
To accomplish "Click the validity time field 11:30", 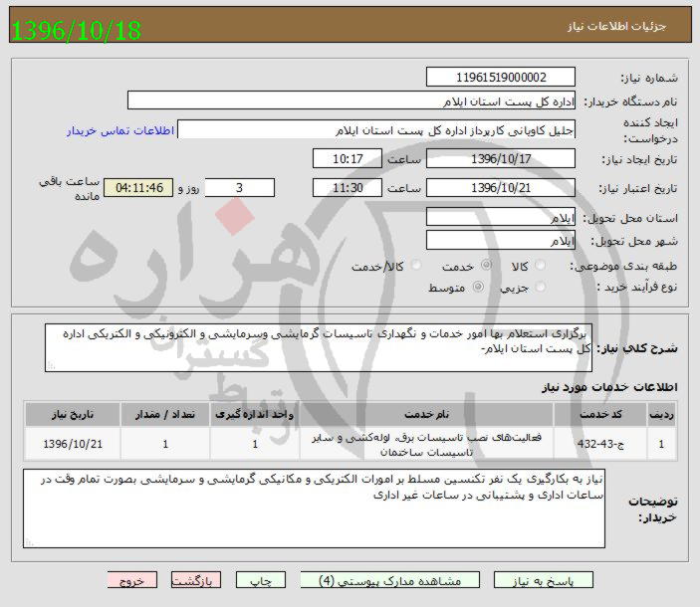I will coord(348,188).
